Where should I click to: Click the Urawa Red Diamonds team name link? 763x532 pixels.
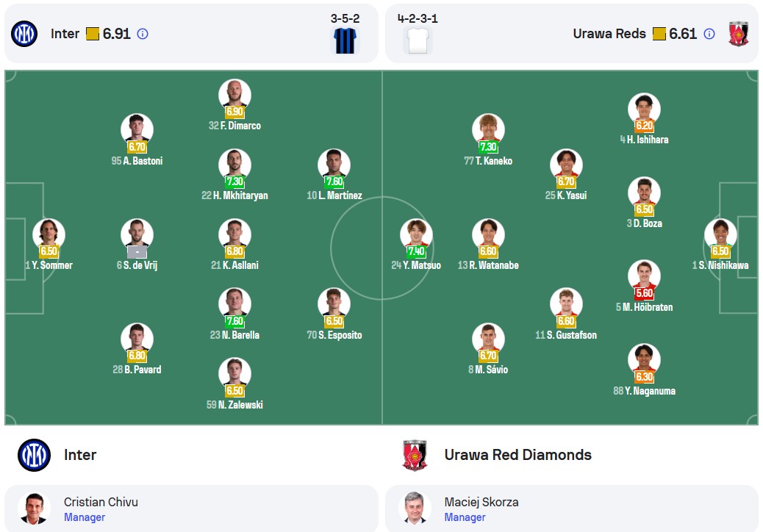(517, 455)
